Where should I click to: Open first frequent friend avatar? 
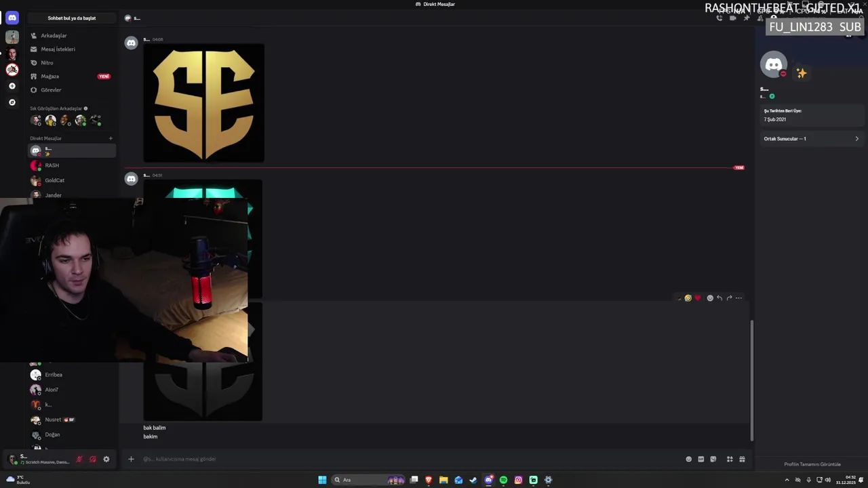[36, 120]
